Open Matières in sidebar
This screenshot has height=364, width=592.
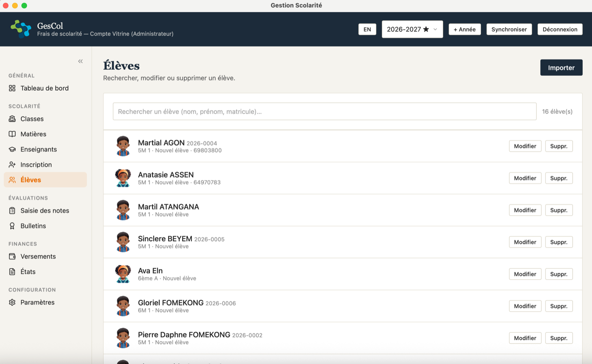click(45, 134)
